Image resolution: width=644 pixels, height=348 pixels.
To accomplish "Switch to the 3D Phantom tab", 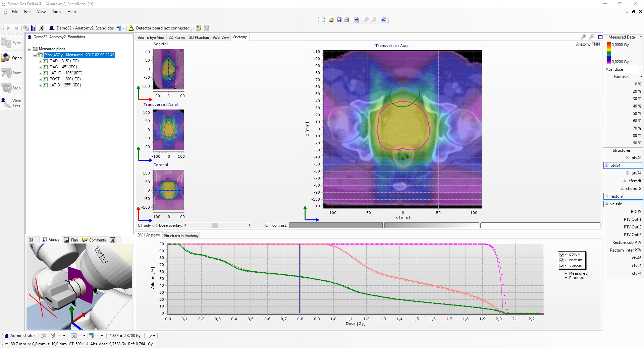I will (x=199, y=38).
